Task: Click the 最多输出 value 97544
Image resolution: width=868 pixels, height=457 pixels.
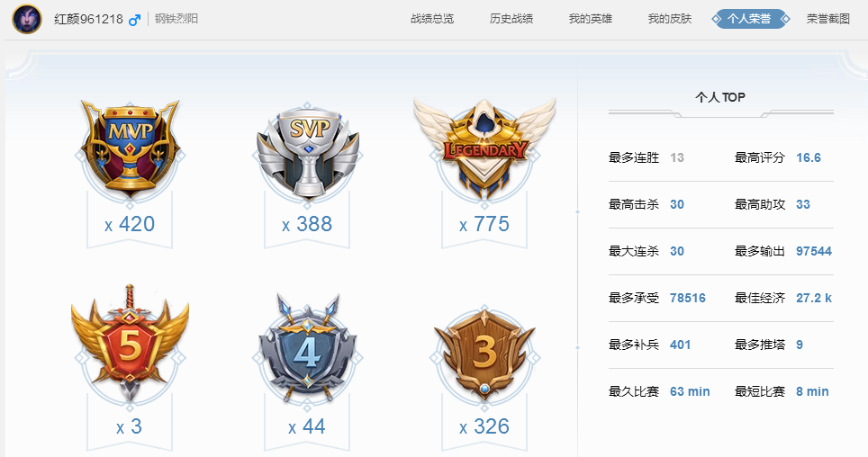Action: [x=814, y=251]
